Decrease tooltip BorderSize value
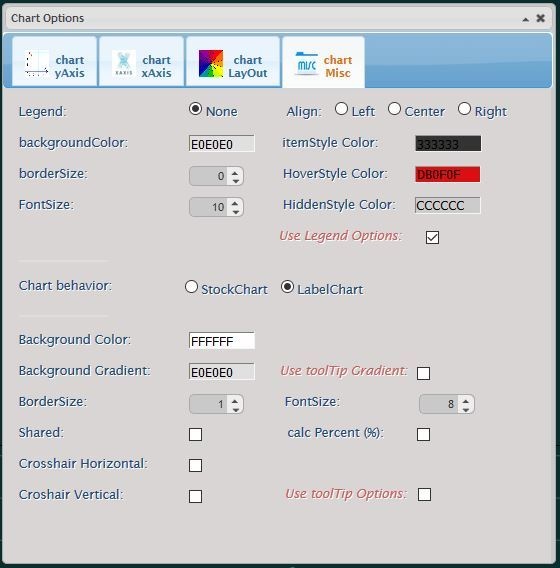 [235, 409]
